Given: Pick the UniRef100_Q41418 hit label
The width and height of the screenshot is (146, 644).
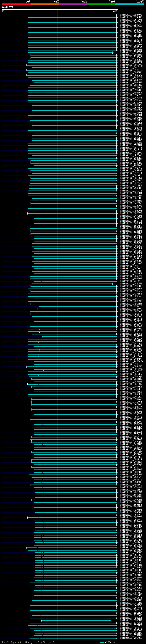Looking at the screenshot, I should tap(131, 281).
